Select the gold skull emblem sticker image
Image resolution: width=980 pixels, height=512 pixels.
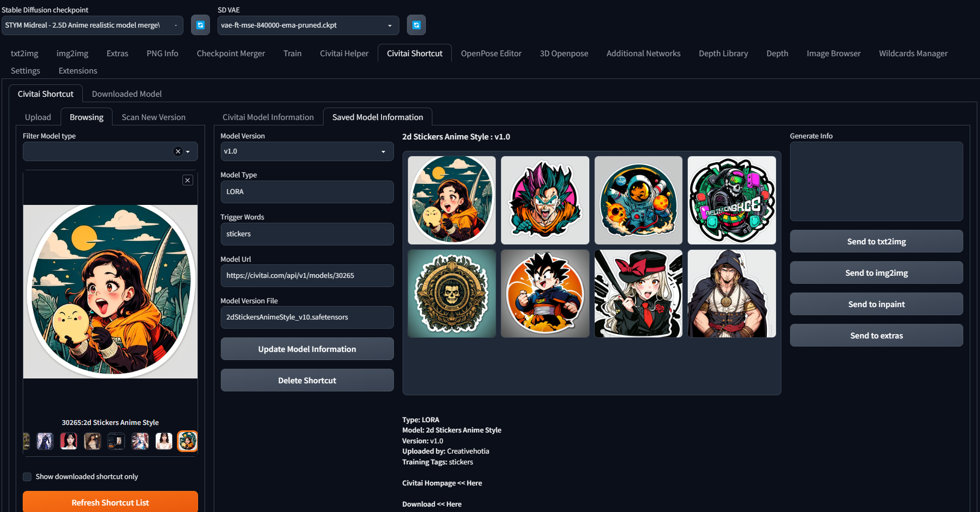[x=452, y=294]
